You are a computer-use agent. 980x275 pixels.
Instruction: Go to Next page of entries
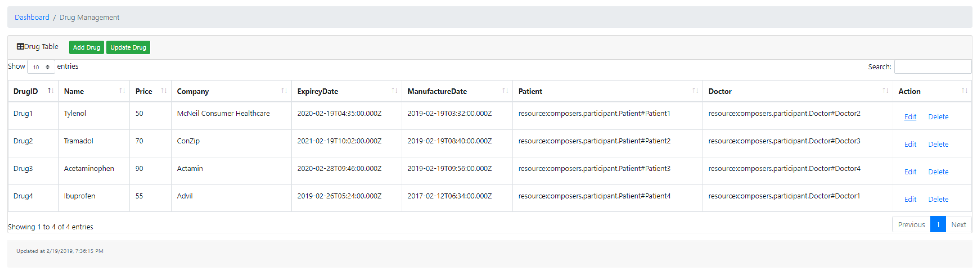pos(958,224)
